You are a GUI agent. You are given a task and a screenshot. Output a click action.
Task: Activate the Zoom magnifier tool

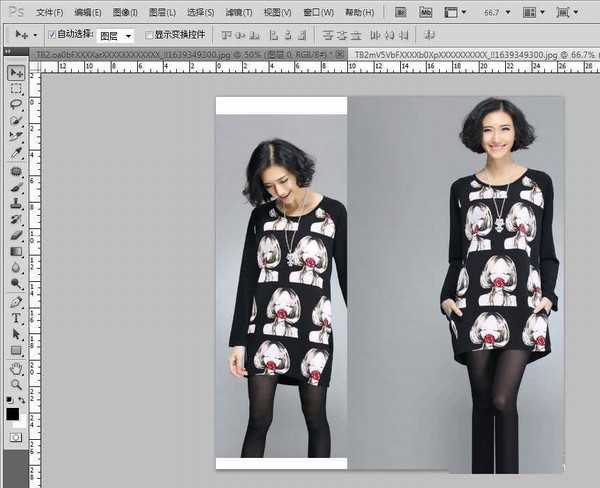(x=17, y=383)
